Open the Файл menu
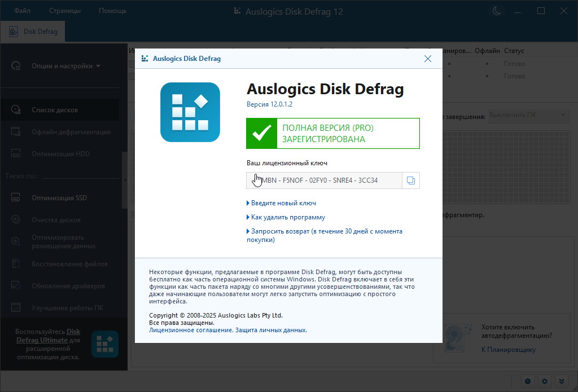The height and width of the screenshot is (392, 578). point(23,11)
